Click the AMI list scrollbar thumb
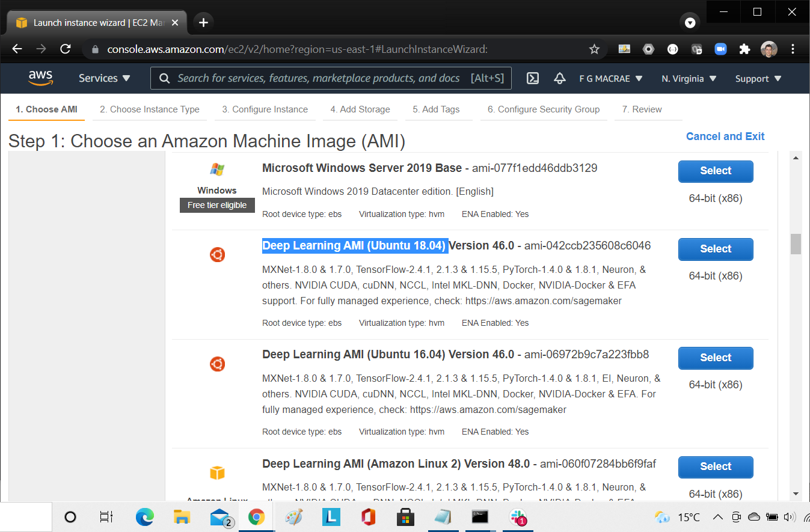 pos(796,243)
